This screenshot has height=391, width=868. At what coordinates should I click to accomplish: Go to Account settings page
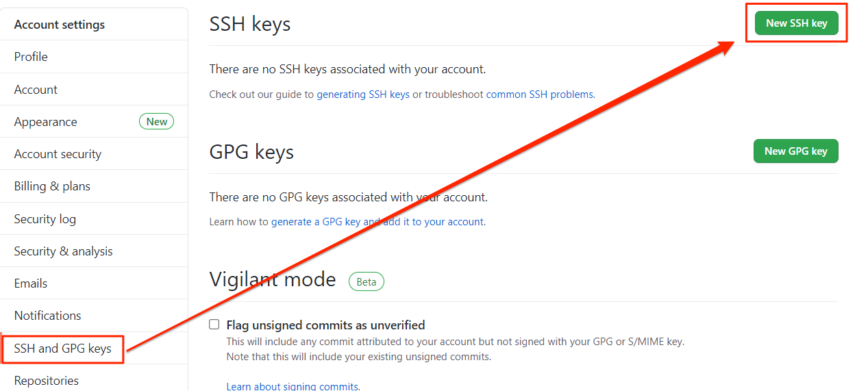point(36,90)
